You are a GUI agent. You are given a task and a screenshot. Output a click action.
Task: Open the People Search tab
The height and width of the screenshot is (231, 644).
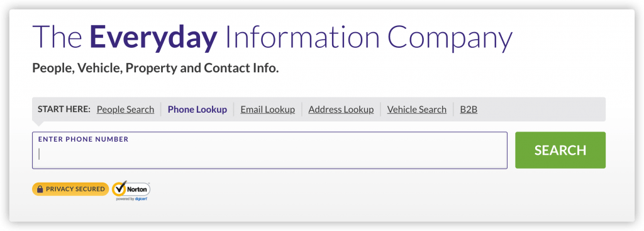[x=125, y=110]
